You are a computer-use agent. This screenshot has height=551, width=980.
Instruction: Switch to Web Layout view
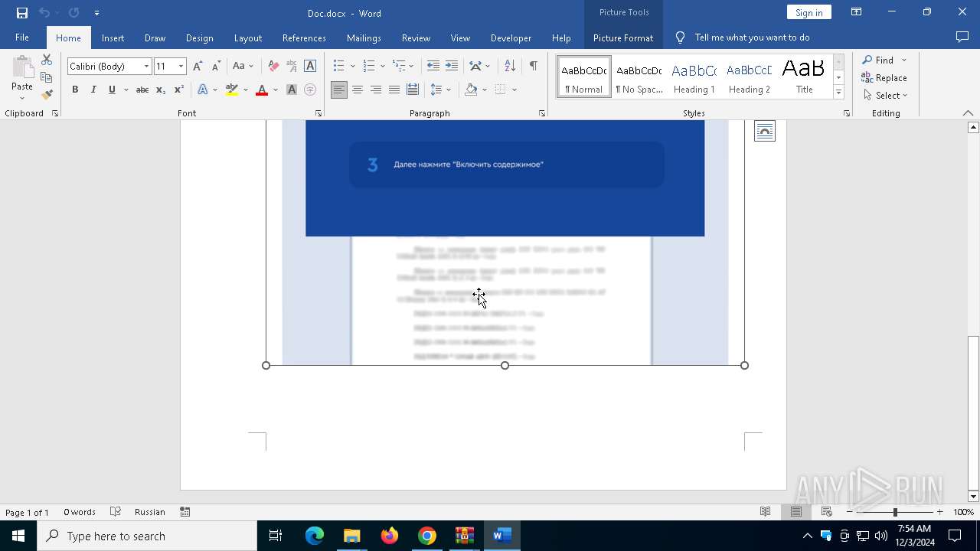(x=826, y=512)
